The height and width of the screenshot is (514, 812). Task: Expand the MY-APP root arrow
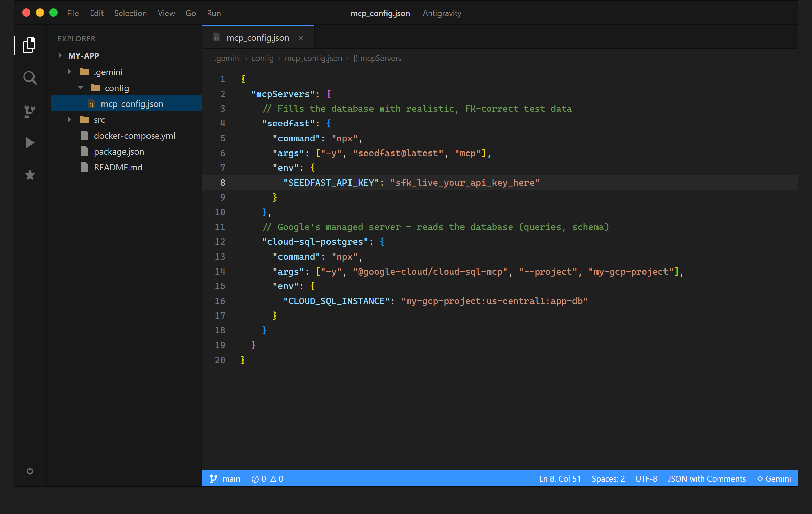coord(60,55)
